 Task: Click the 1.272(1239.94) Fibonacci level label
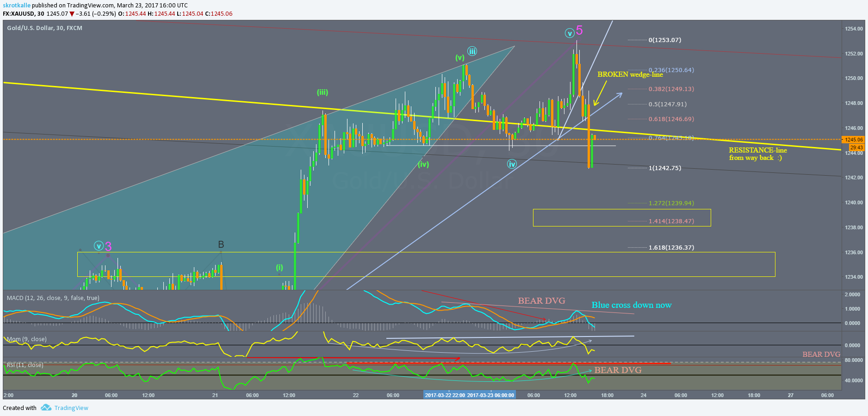[x=671, y=203]
